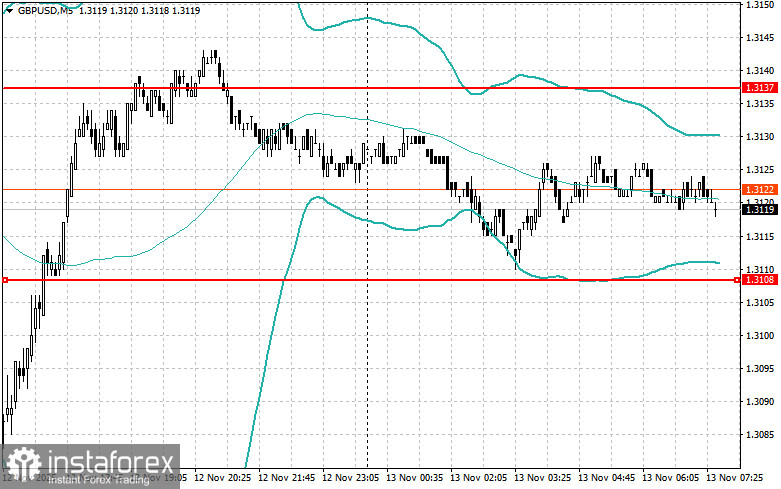Click the 1.3085 price axis label
The height and width of the screenshot is (489, 781).
coord(760,435)
